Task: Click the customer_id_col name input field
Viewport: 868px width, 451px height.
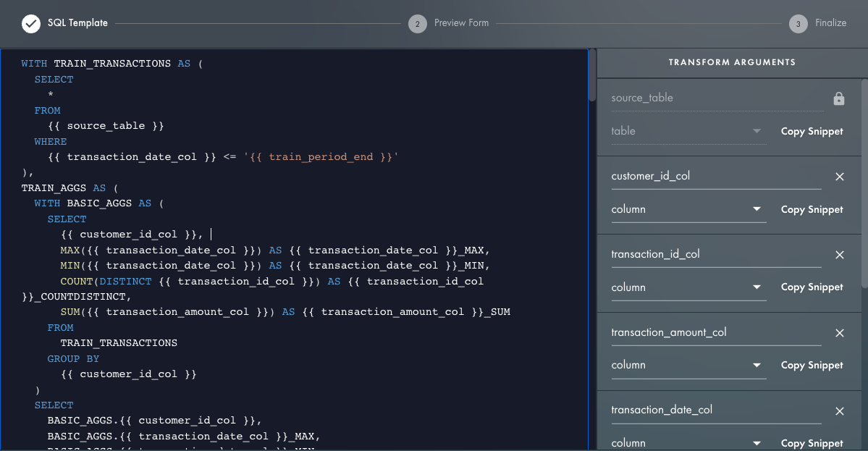Action: point(715,177)
